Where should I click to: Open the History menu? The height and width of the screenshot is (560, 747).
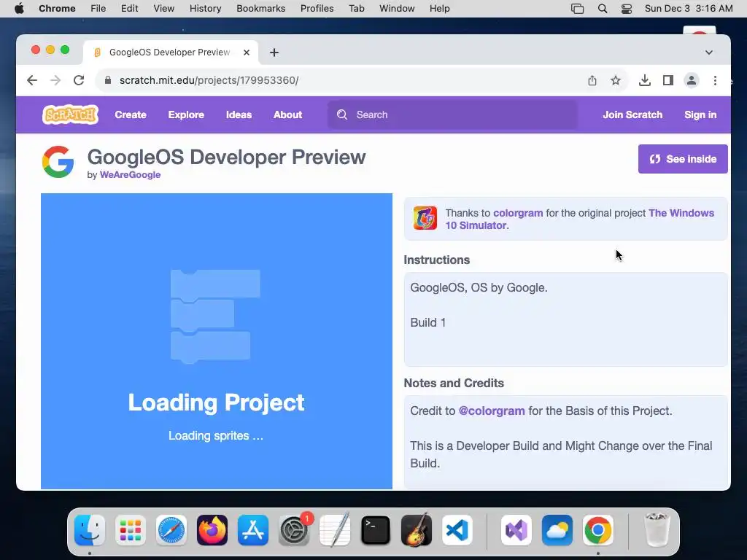point(205,9)
